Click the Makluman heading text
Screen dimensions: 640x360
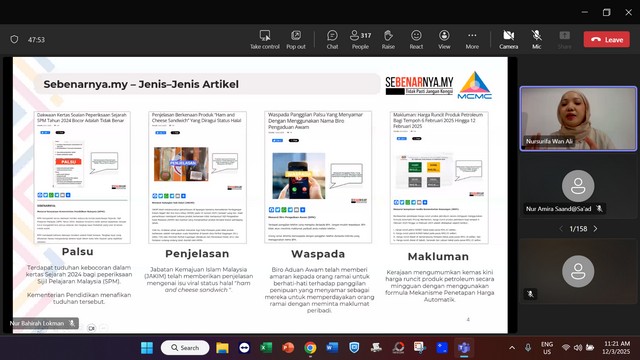[x=438, y=256]
